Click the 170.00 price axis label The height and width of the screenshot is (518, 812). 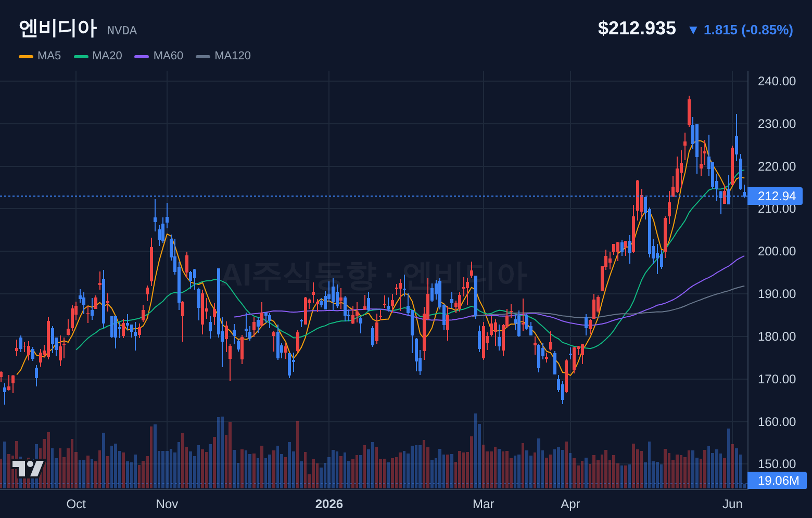777,379
